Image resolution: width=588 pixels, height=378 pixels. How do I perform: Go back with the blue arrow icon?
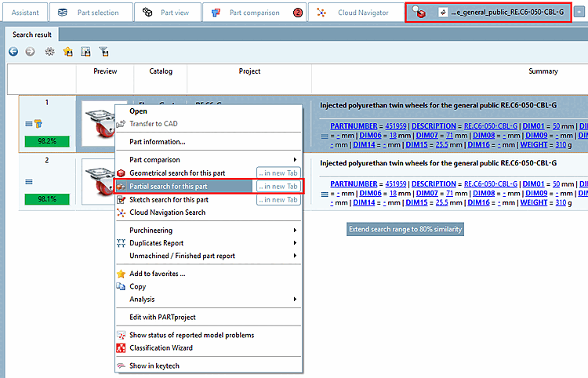tap(13, 52)
